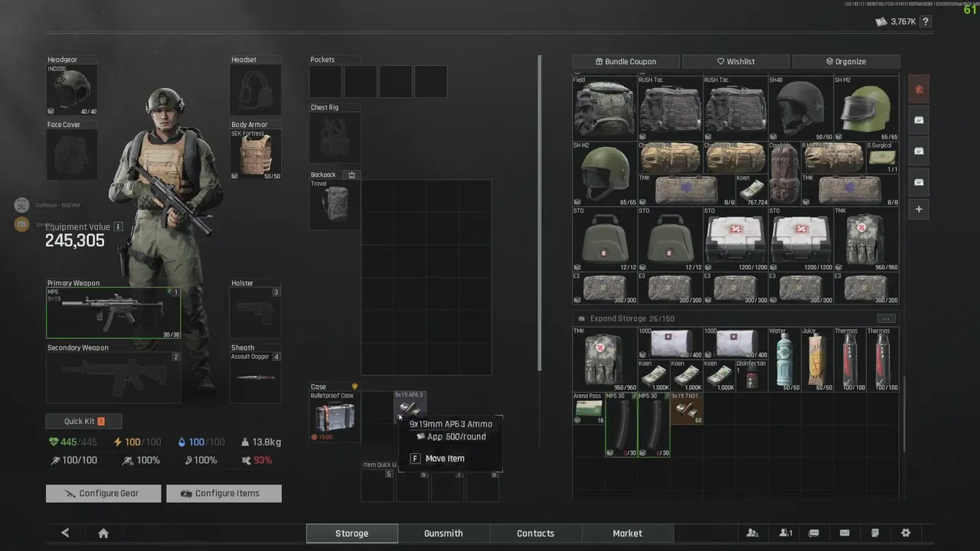Screen dimensions: 980x551
Task: Open the Wishlist button
Action: coord(736,61)
